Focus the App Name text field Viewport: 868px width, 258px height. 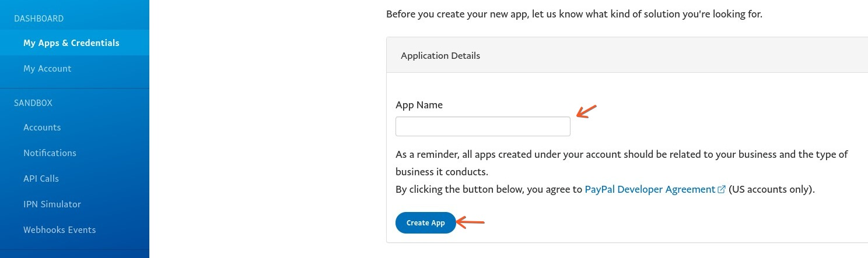(482, 126)
